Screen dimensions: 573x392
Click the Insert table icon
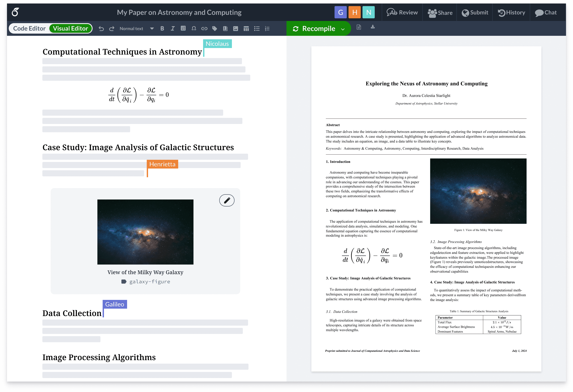click(246, 28)
